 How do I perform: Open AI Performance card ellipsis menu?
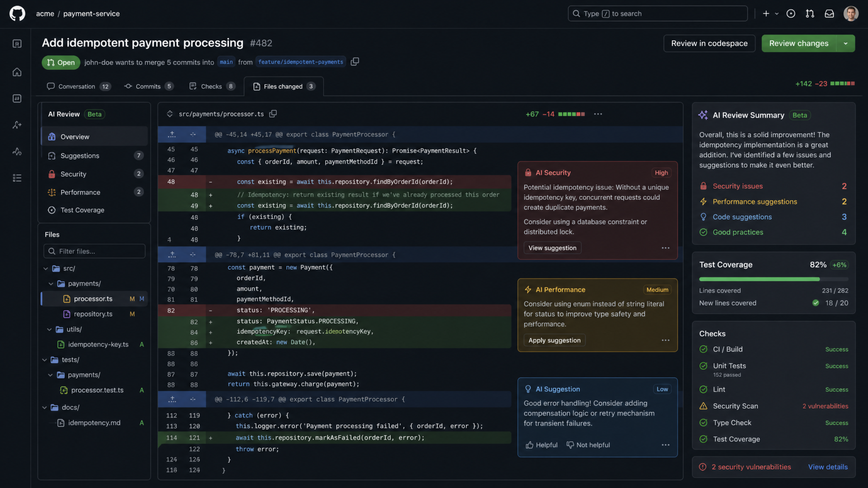pyautogui.click(x=666, y=340)
